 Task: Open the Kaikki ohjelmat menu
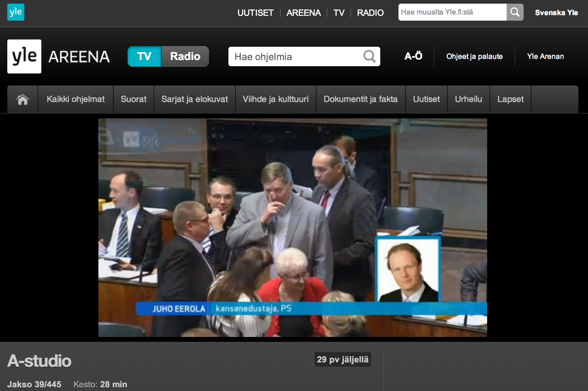76,99
